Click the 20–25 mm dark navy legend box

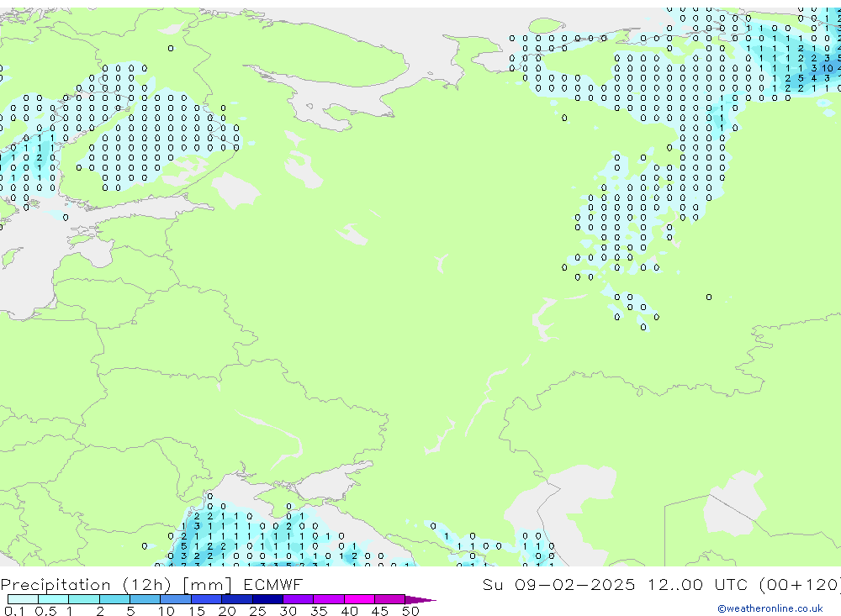pos(236,599)
